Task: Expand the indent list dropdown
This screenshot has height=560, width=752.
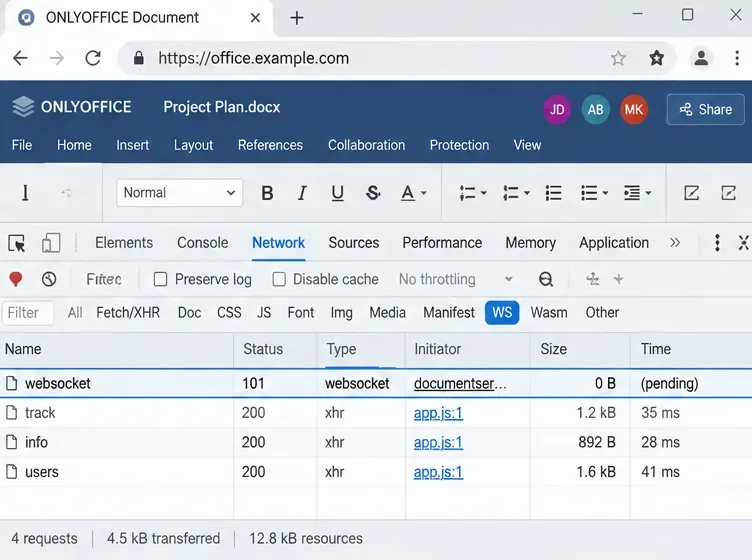Action: coord(648,193)
